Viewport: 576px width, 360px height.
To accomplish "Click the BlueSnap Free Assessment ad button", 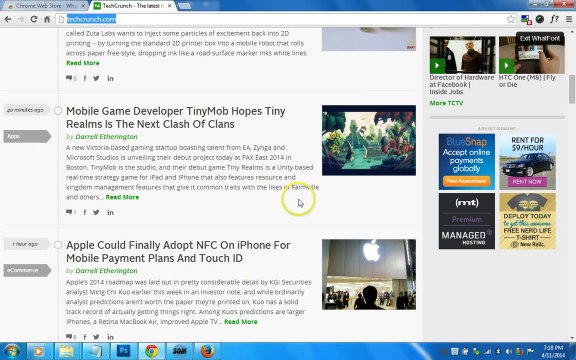I will pos(467,181).
